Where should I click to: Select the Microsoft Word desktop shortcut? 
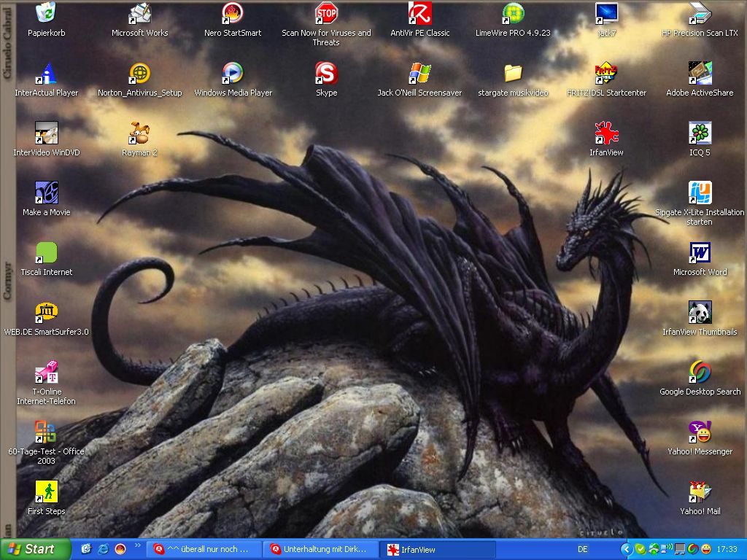point(700,253)
